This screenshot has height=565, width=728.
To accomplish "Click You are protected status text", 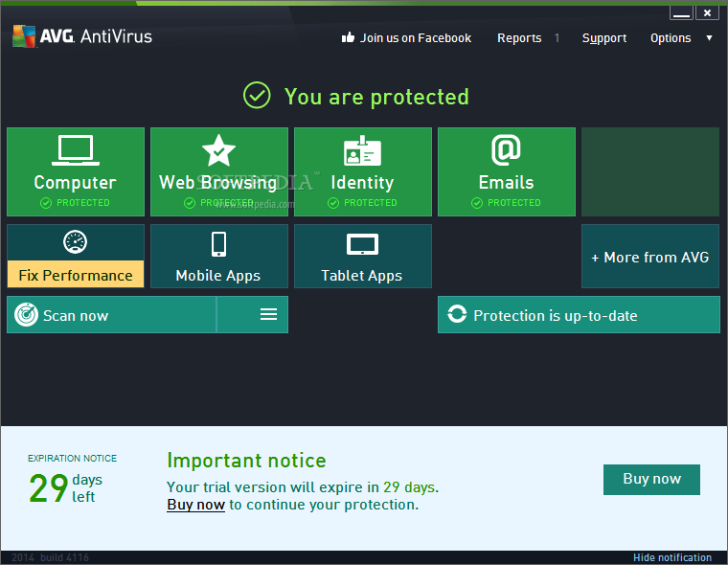I will click(x=376, y=97).
